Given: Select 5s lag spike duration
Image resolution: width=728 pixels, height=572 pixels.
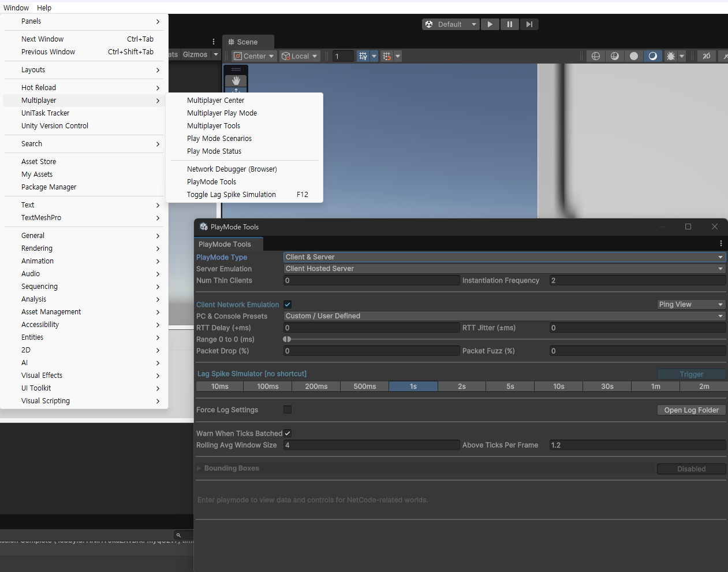Looking at the screenshot, I should [x=510, y=387].
